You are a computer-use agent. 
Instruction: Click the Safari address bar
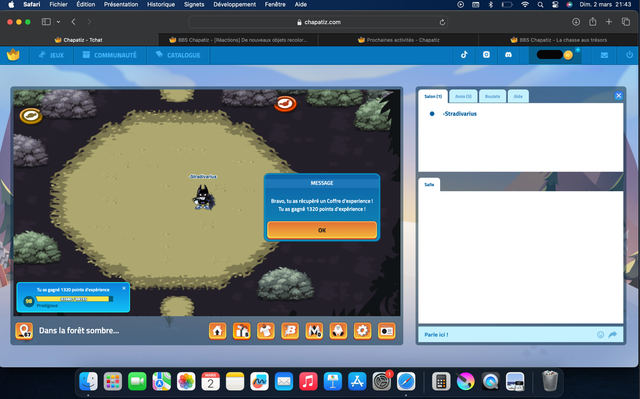[x=318, y=22]
